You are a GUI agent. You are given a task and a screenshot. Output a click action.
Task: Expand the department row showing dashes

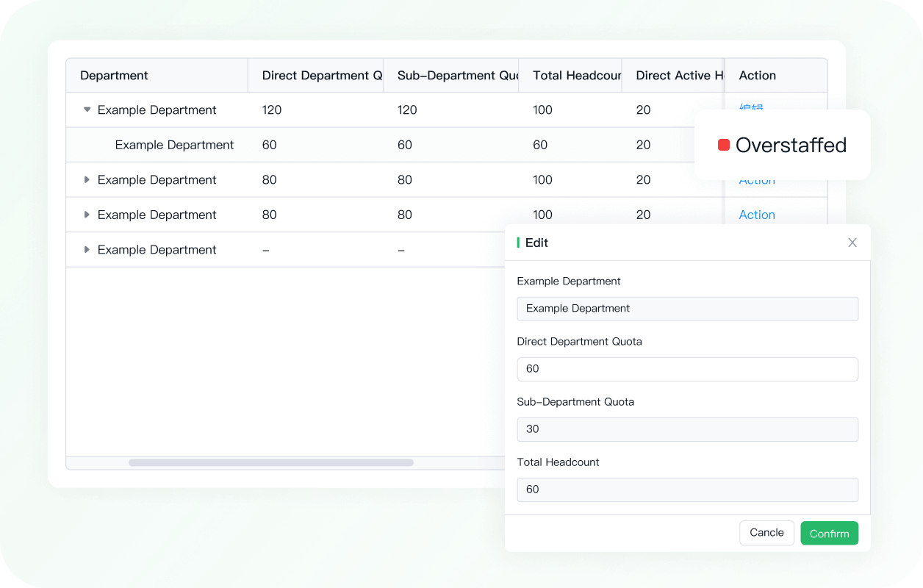pos(87,250)
